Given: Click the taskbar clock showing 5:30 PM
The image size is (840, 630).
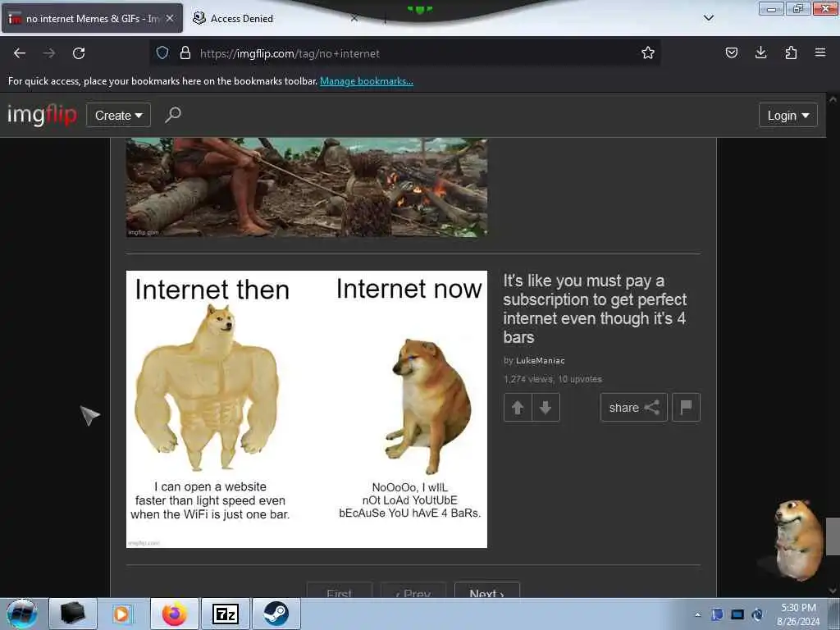Looking at the screenshot, I should [x=798, y=614].
